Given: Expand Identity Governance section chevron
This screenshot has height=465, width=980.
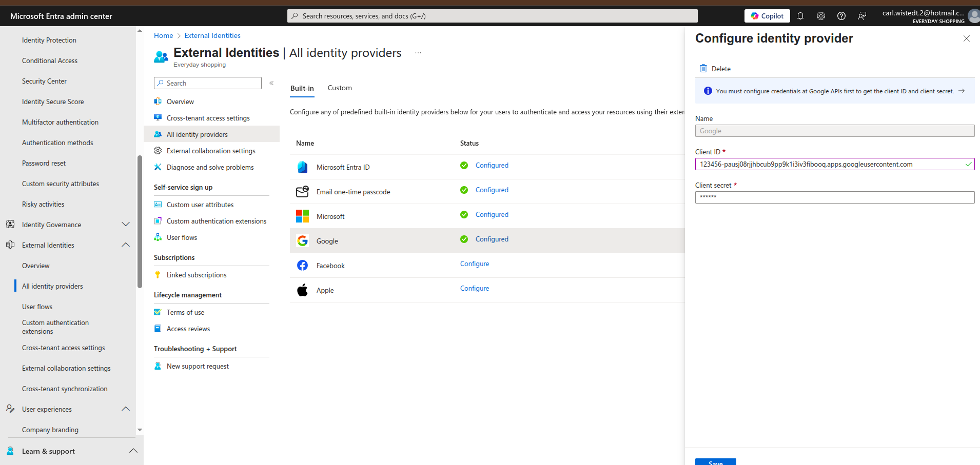Looking at the screenshot, I should point(126,225).
